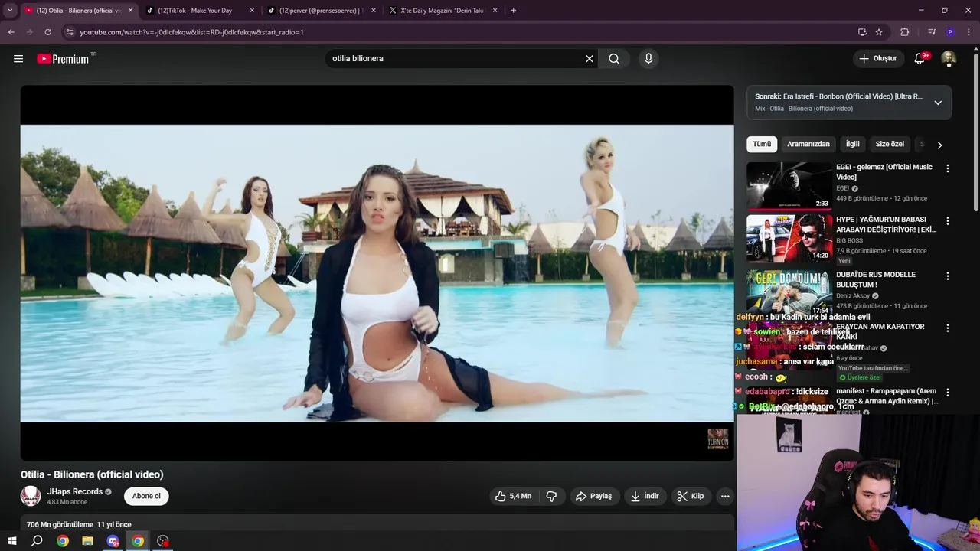Switch to the X'te Daily Magazin tab
The height and width of the screenshot is (551, 980).
coord(443,11)
